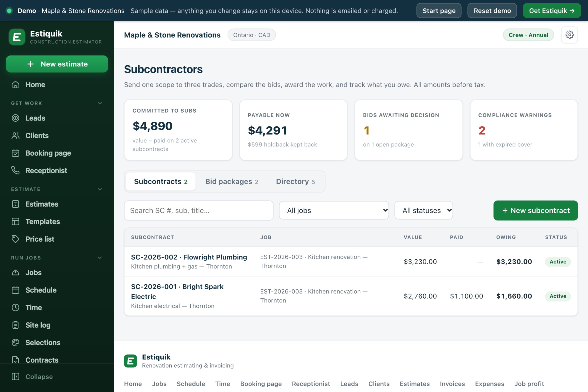This screenshot has width=588, height=392.
Task: Click the Ontario · CAD region badge
Action: point(251,35)
